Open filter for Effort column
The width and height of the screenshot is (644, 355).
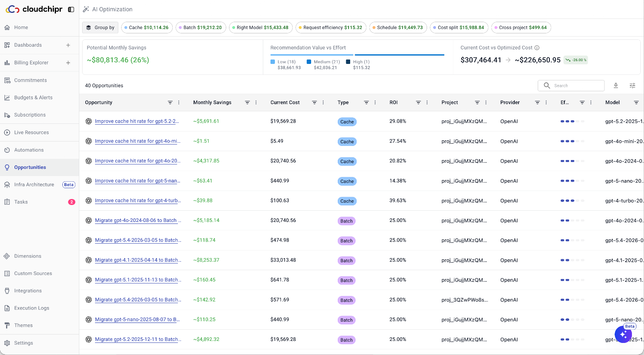(582, 103)
